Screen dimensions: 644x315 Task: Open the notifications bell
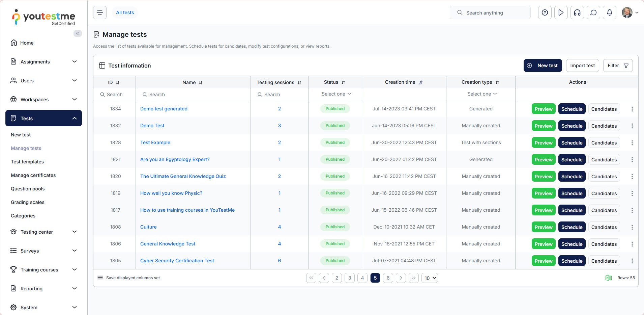609,13
